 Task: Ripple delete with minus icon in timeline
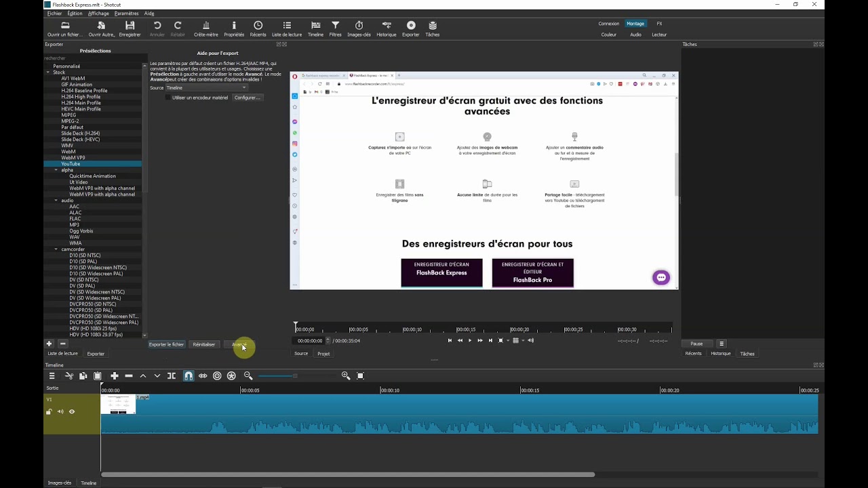pyautogui.click(x=128, y=375)
